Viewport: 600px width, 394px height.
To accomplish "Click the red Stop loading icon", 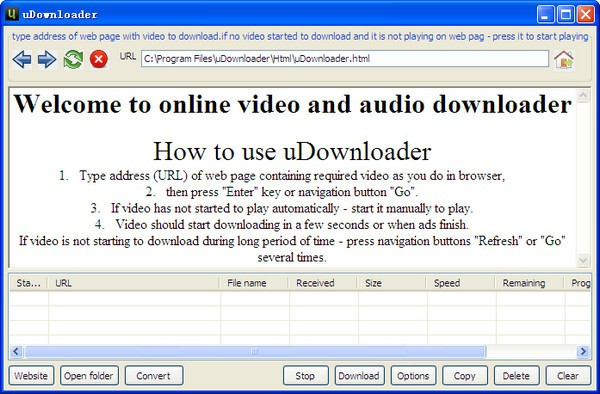I will click(99, 59).
